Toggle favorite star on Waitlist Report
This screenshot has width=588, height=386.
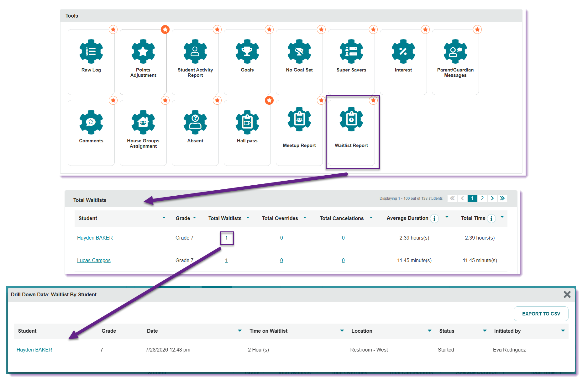373,100
